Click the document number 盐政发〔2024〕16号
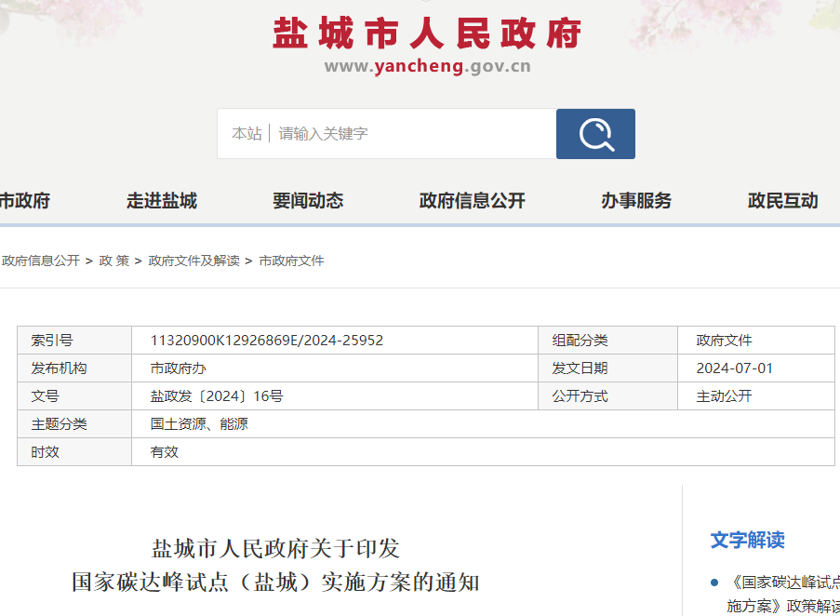Image resolution: width=840 pixels, height=616 pixels. (217, 396)
